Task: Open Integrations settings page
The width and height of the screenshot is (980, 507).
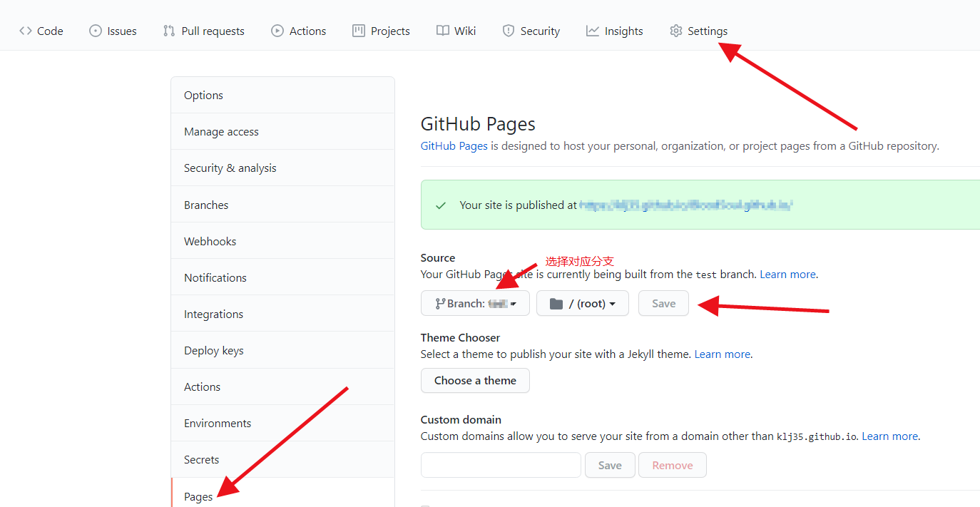Action: coord(282,314)
